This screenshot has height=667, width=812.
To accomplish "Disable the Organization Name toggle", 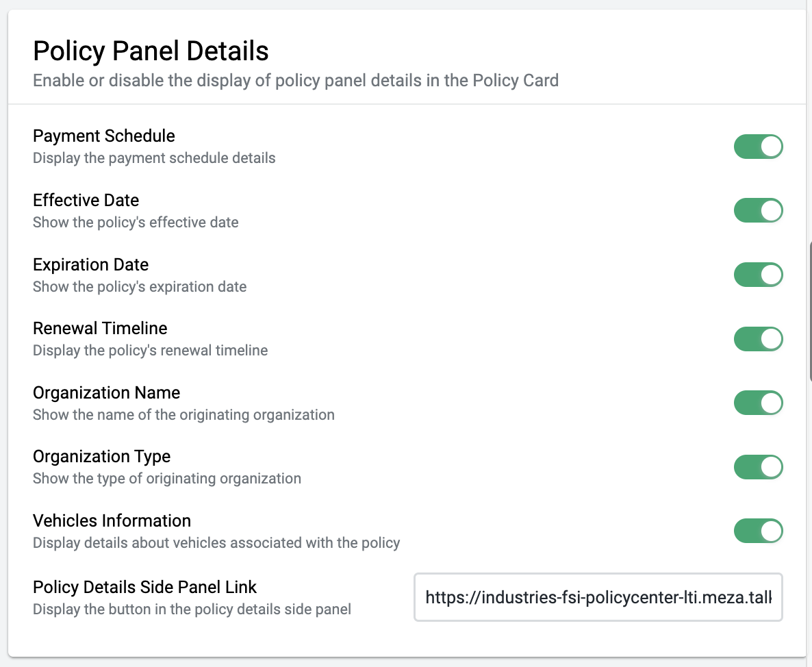I will pyautogui.click(x=758, y=403).
